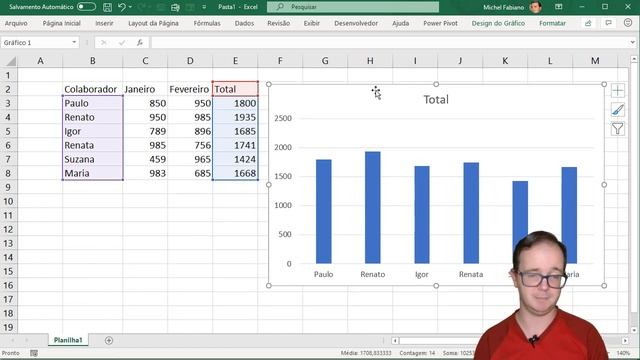Image resolution: width=640 pixels, height=360 pixels.
Task: Switch to the Página Inicial tab
Action: [62, 23]
